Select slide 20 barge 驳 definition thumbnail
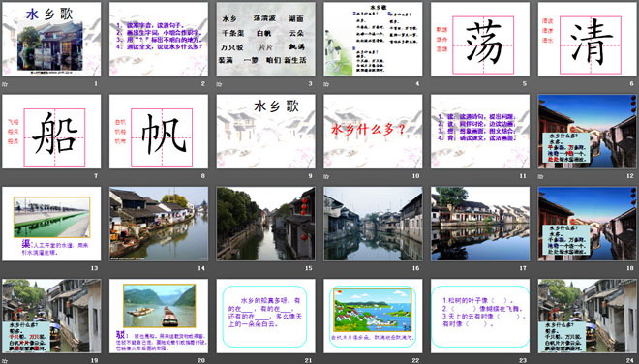This screenshot has height=364, width=639. pos(159,316)
